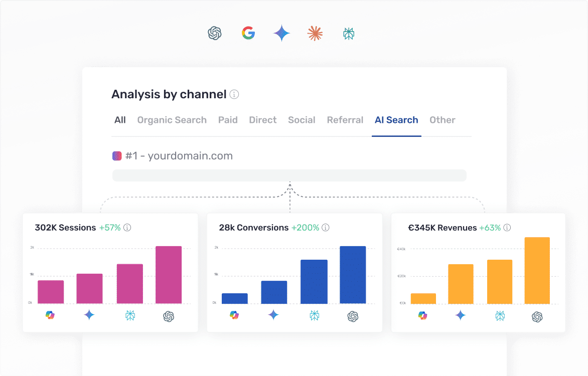This screenshot has height=376, width=588.
Task: Expand the €345K Revenues info indicator
Action: (507, 227)
